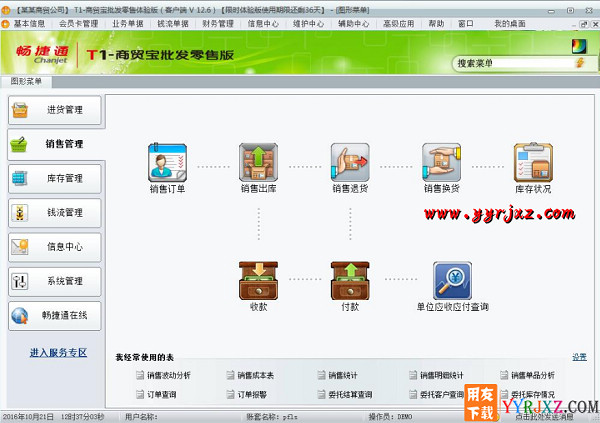Open the 信息中心 menu in menu bar
Viewport: 600px width, 423px height.
pyautogui.click(x=263, y=24)
